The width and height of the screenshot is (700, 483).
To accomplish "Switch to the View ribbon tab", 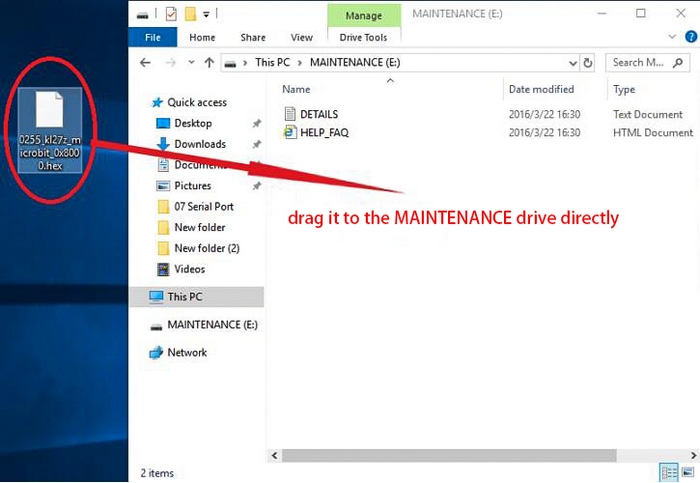I will pos(301,37).
